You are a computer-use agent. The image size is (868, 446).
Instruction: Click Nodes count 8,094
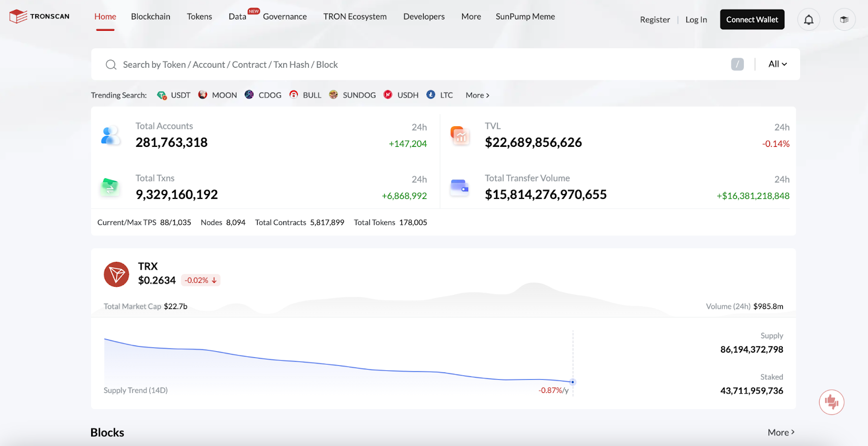click(223, 223)
